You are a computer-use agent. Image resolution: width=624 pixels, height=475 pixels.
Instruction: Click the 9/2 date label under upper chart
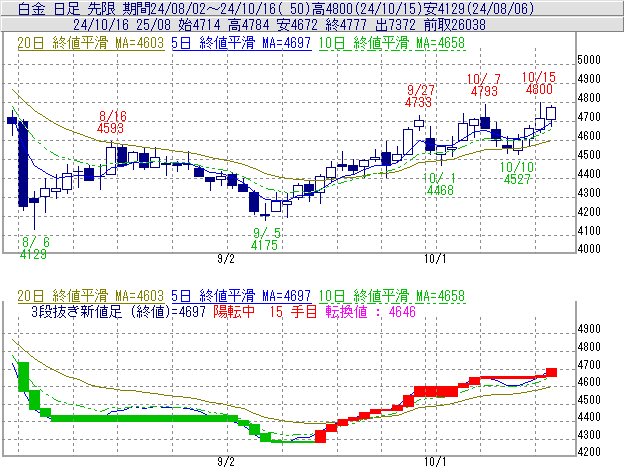coord(226,259)
